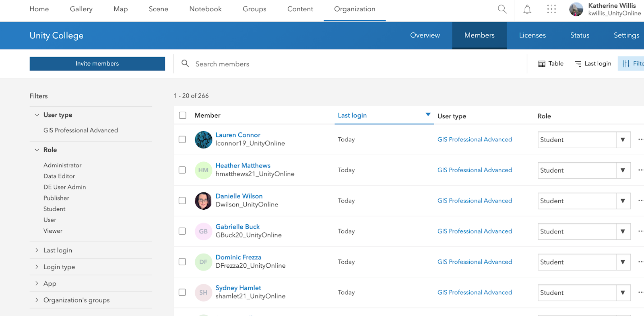This screenshot has width=644, height=316.
Task: Click Heather Matthews HM avatar
Action: 203,170
